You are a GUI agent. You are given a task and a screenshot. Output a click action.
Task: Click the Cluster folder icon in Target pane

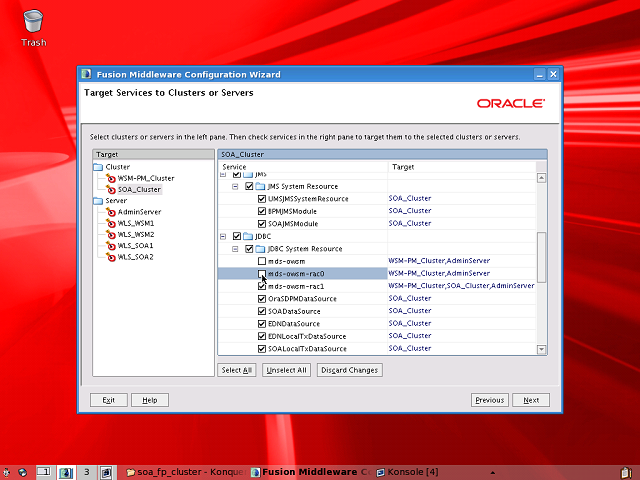tap(98, 167)
